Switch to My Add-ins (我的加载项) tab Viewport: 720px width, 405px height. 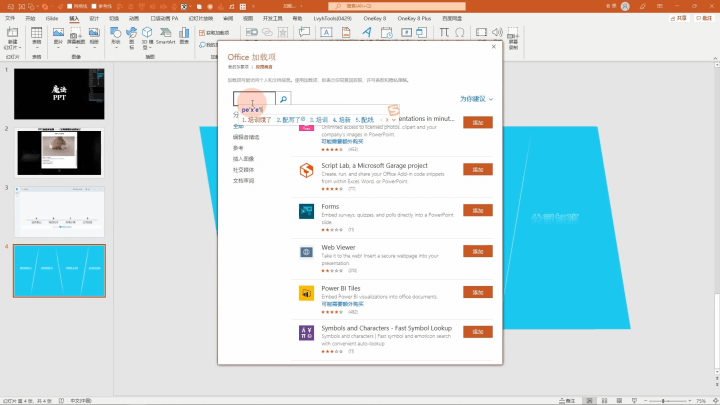pyautogui.click(x=238, y=67)
